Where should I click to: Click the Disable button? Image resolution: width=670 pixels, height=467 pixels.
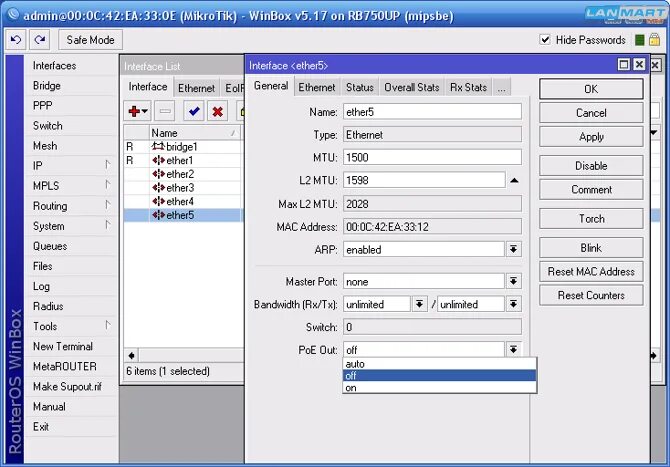click(x=591, y=166)
